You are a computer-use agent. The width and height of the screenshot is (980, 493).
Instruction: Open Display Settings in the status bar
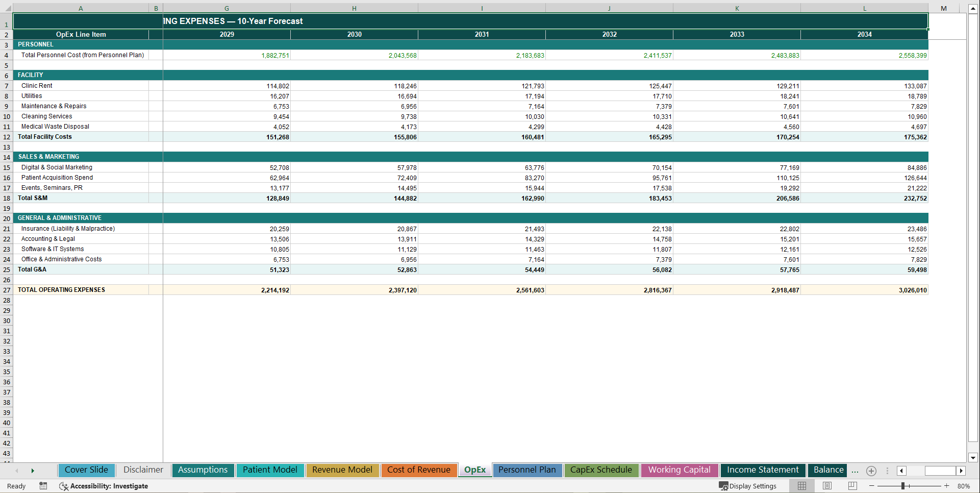point(748,486)
